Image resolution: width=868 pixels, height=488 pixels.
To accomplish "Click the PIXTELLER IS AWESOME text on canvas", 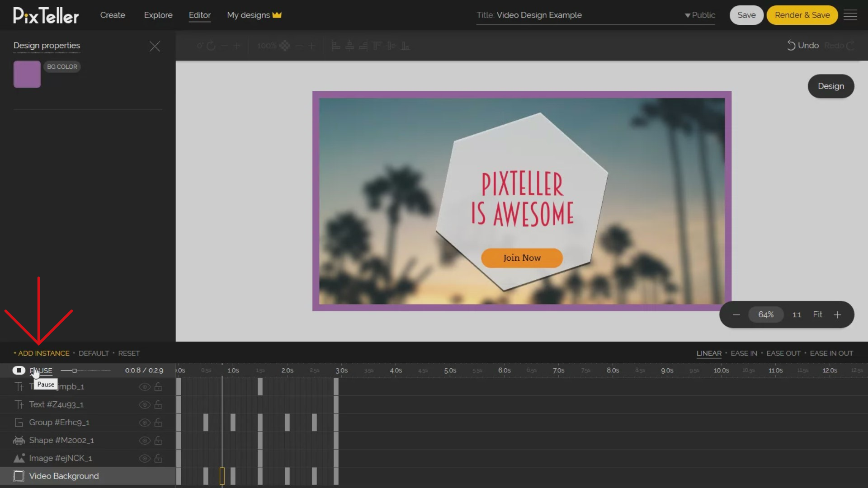I will (x=522, y=199).
